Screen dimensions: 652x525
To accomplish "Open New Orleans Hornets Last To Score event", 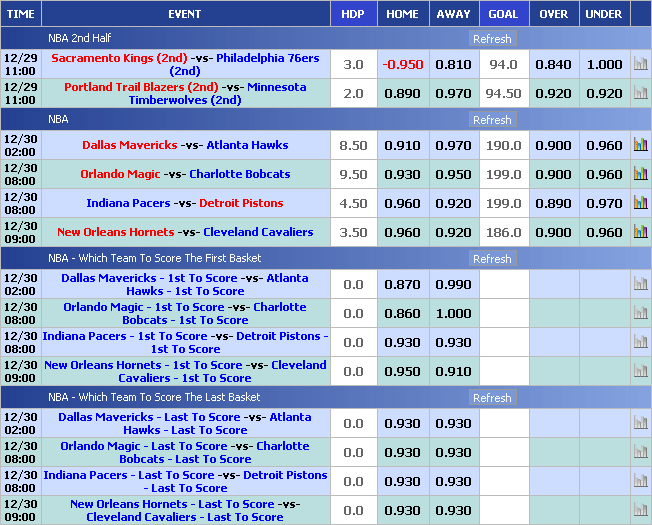I will tap(184, 510).
